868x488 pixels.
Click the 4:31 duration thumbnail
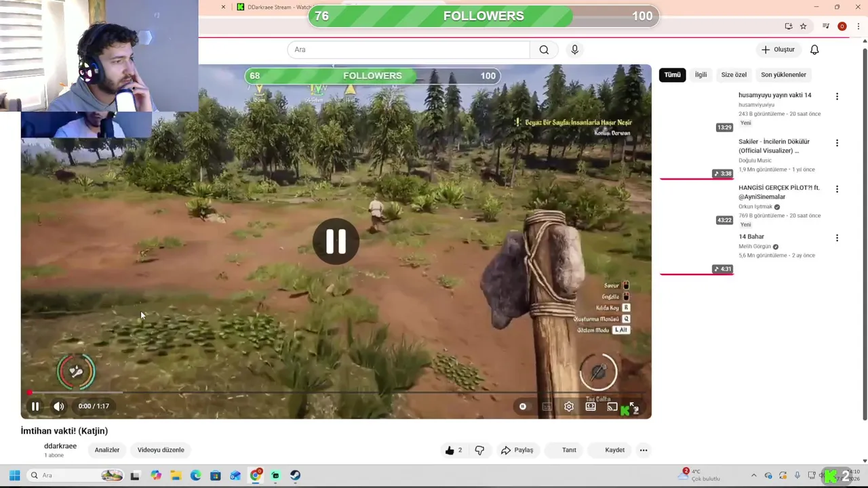[x=696, y=253]
